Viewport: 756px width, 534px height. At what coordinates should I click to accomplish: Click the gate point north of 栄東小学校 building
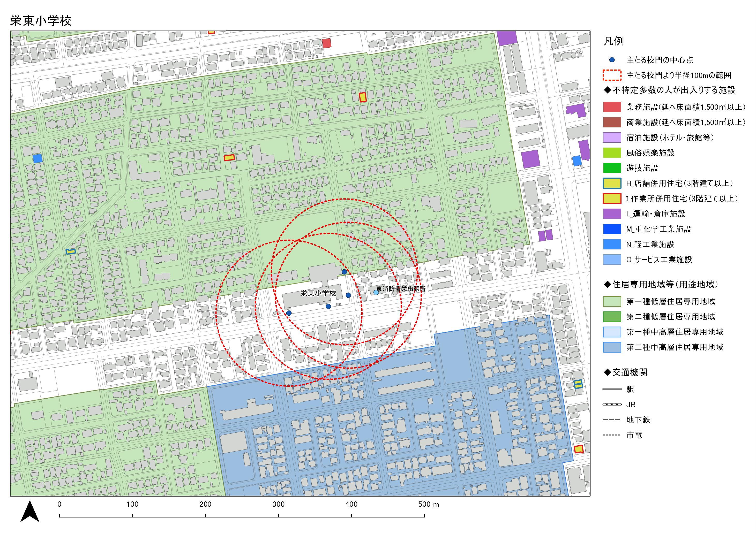(344, 272)
